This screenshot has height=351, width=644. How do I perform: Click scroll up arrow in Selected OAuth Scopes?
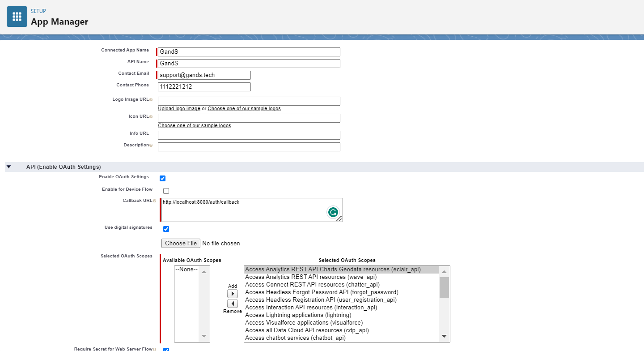click(x=444, y=271)
